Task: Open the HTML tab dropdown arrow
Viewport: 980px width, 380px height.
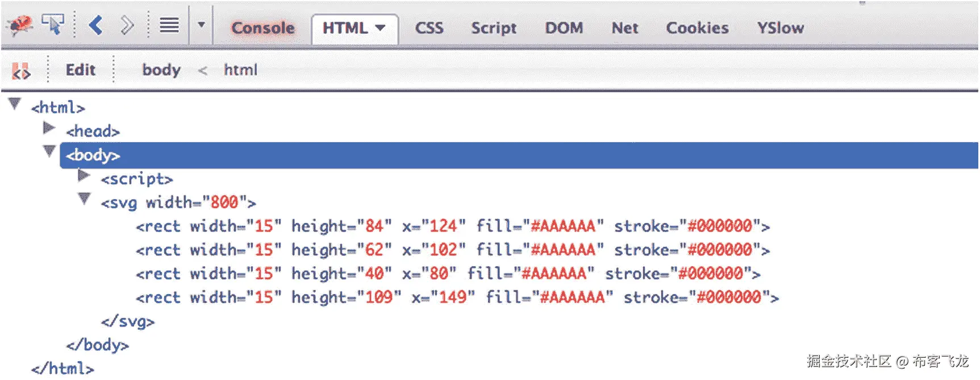Action: (x=380, y=27)
